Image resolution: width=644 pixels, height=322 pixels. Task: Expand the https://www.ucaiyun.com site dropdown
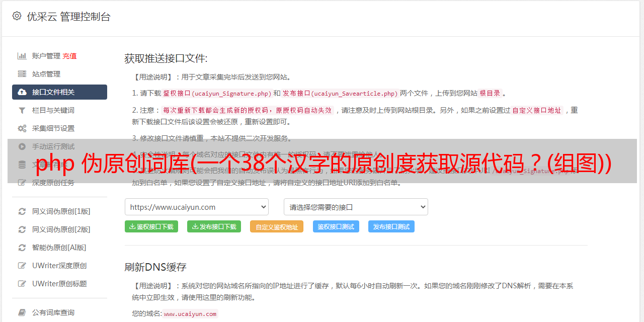coord(197,207)
